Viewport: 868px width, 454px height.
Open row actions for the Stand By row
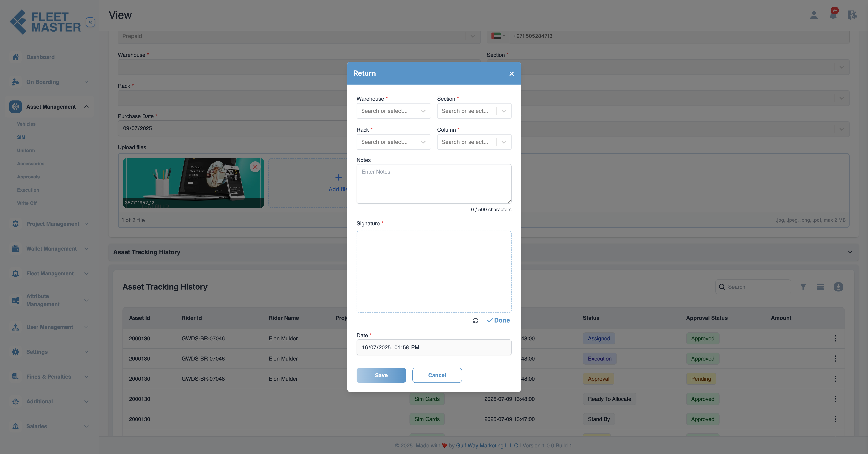(x=835, y=419)
